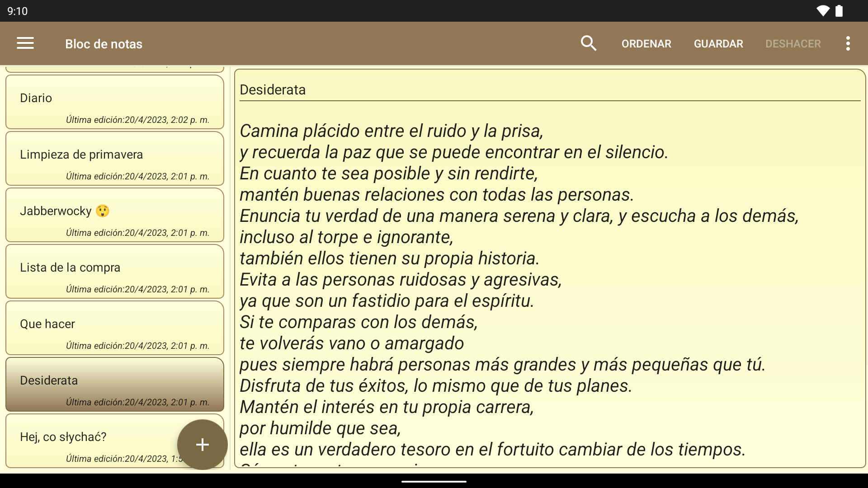Image resolution: width=868 pixels, height=488 pixels.
Task: Open the Jabberwocky note
Action: pos(114,215)
